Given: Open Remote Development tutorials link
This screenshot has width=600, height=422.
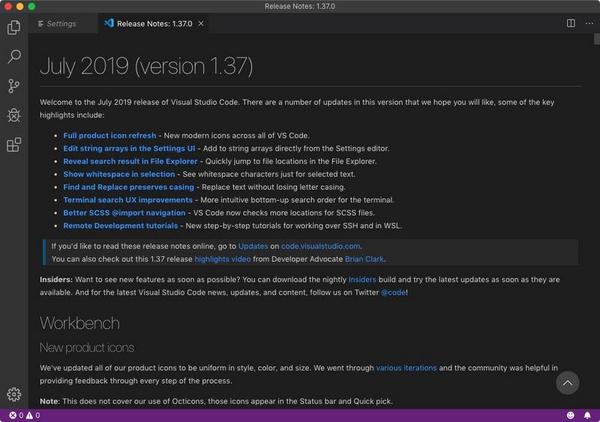Looking at the screenshot, I should (x=121, y=226).
